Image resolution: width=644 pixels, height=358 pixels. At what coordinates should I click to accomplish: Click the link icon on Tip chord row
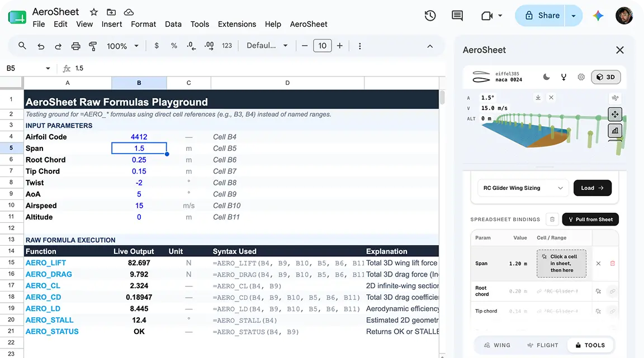pyautogui.click(x=612, y=311)
